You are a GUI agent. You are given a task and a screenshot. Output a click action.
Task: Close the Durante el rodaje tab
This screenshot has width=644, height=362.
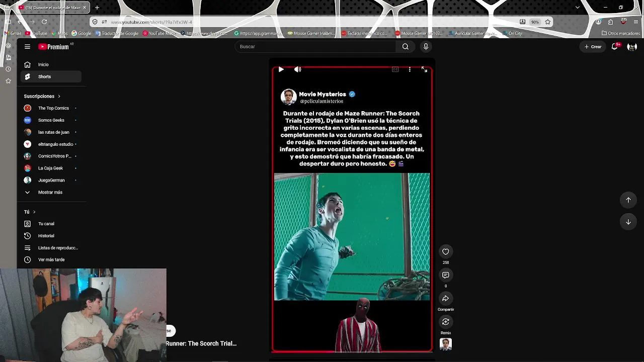(85, 8)
